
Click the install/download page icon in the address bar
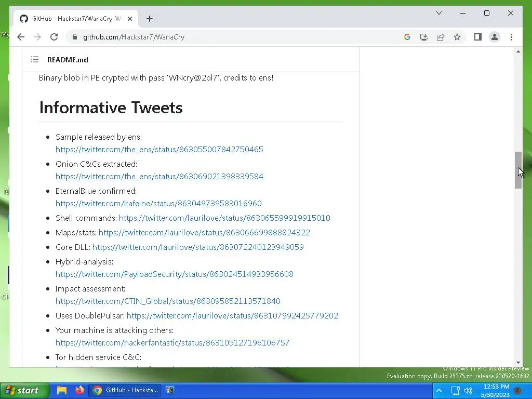[424, 37]
